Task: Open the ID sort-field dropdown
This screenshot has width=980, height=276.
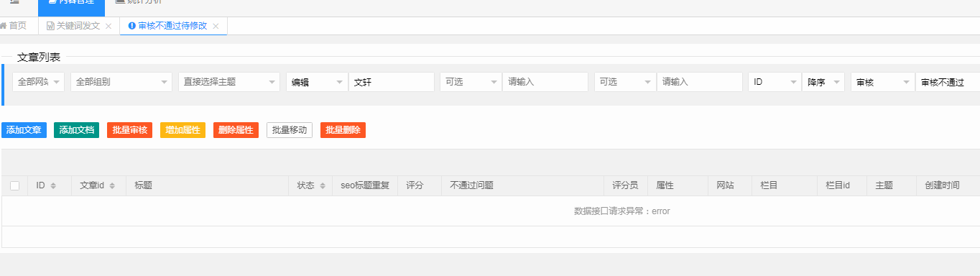Action: click(x=775, y=82)
